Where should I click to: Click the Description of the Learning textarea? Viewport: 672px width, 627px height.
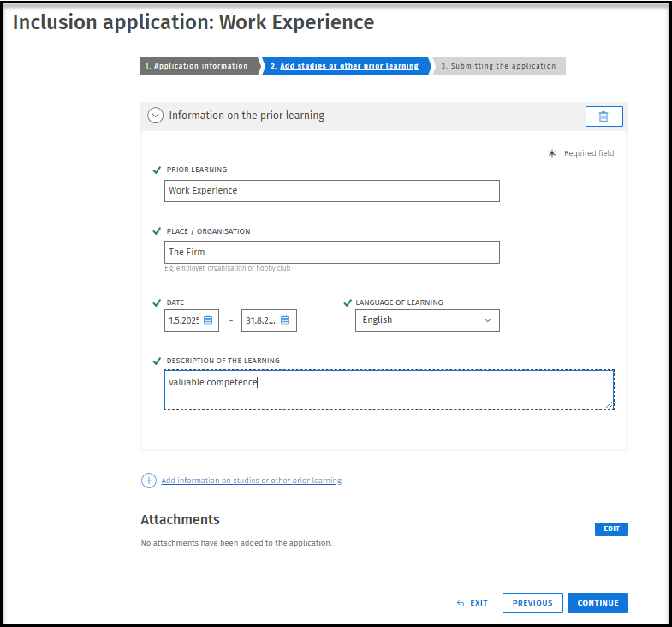point(389,390)
